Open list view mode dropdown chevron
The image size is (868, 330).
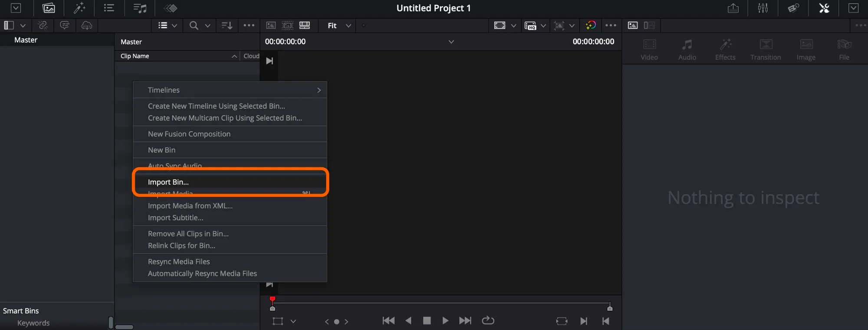click(x=174, y=26)
